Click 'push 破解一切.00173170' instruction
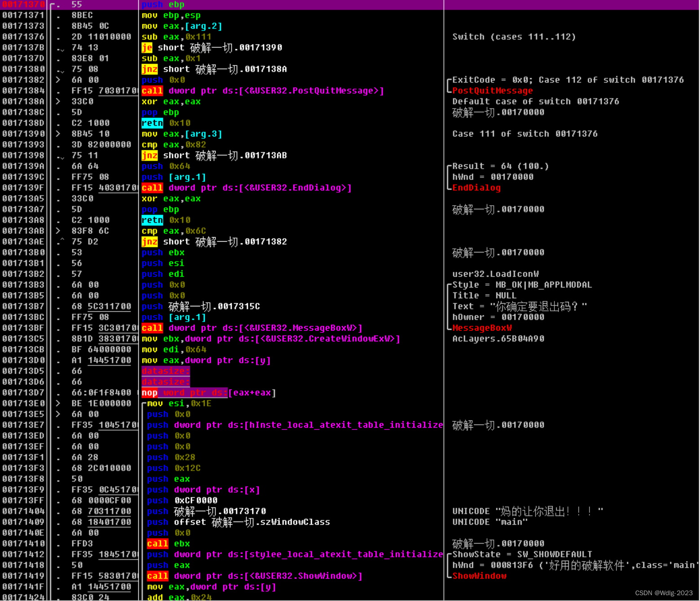 [x=206, y=511]
